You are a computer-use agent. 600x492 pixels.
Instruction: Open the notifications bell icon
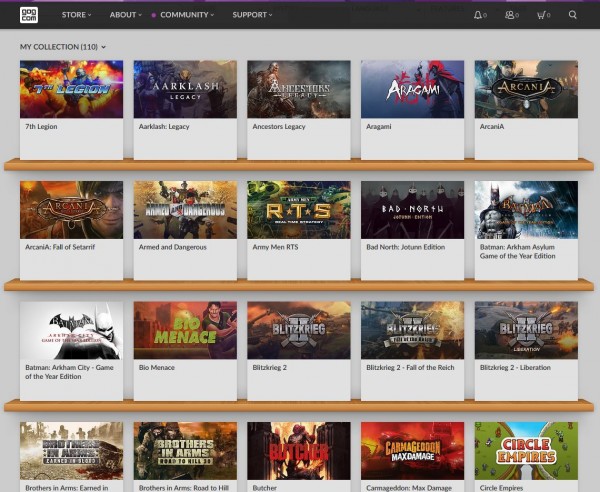478,15
